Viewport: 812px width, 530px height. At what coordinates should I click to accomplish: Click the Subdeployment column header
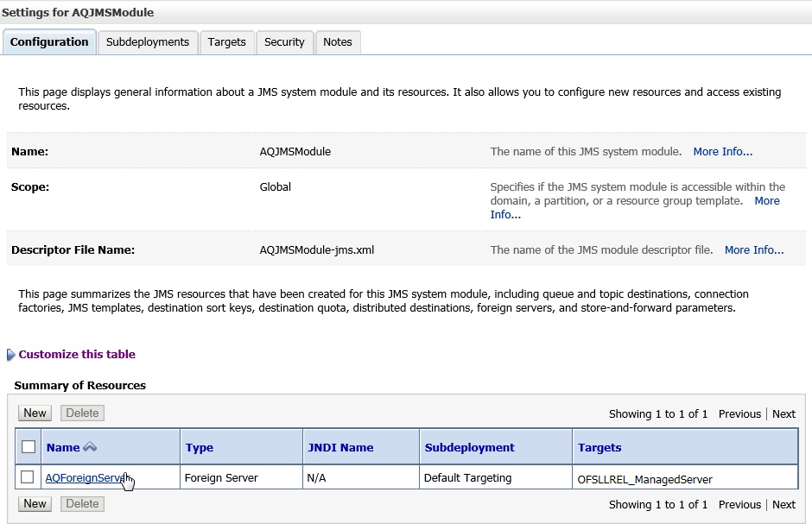pyautogui.click(x=470, y=448)
